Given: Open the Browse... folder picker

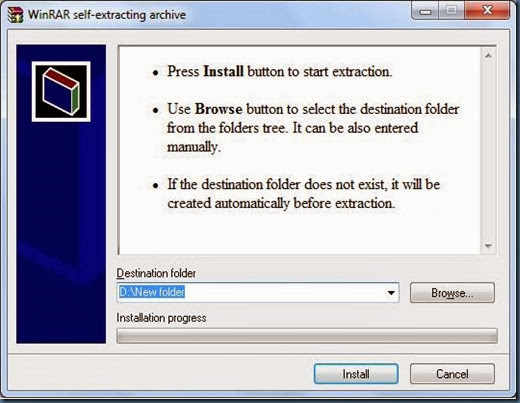Looking at the screenshot, I should pyautogui.click(x=452, y=293).
